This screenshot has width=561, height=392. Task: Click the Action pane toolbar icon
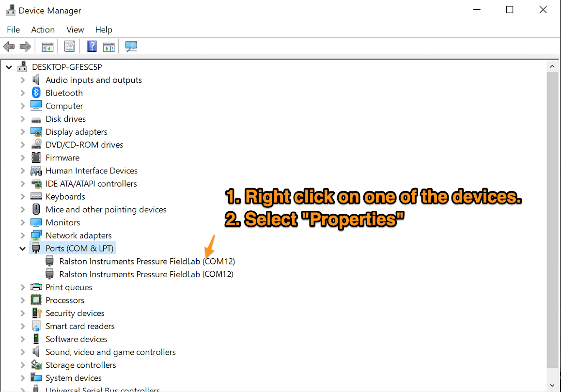click(109, 47)
